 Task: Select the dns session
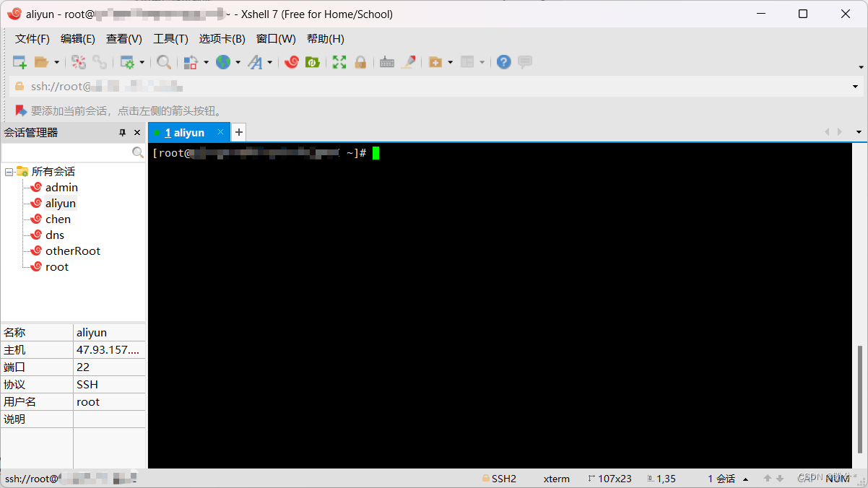(55, 235)
